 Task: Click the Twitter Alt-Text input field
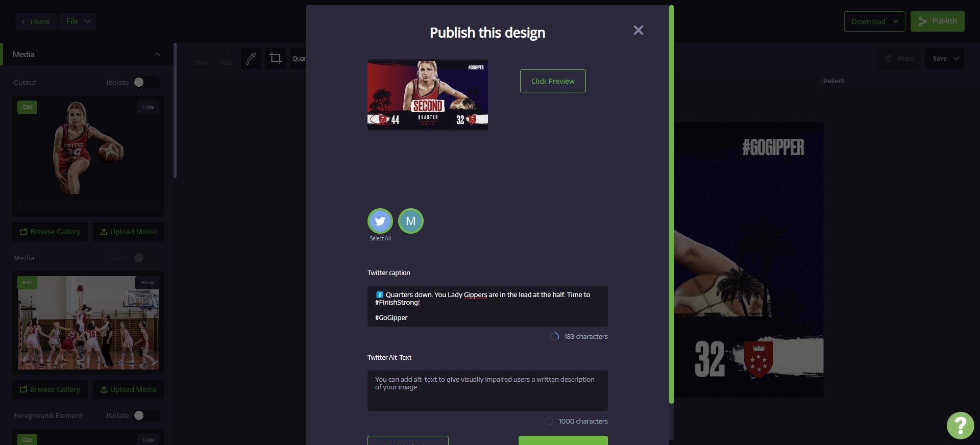[x=487, y=391]
